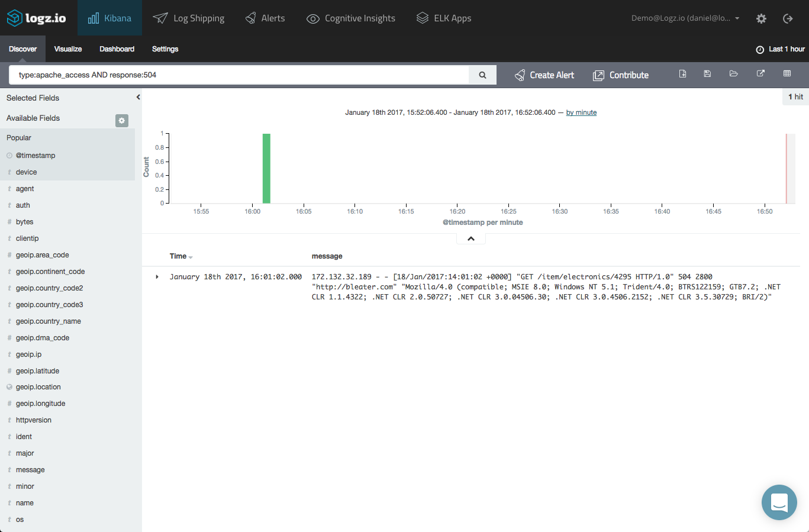Click the Popular fields label
This screenshot has width=809, height=532.
coord(19,138)
